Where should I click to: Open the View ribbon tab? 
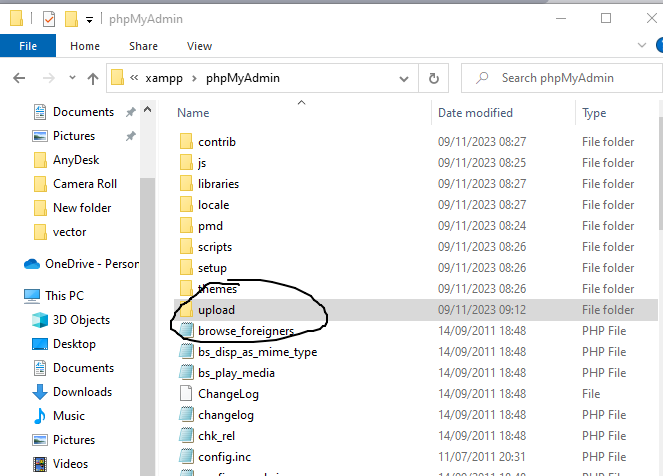(199, 46)
